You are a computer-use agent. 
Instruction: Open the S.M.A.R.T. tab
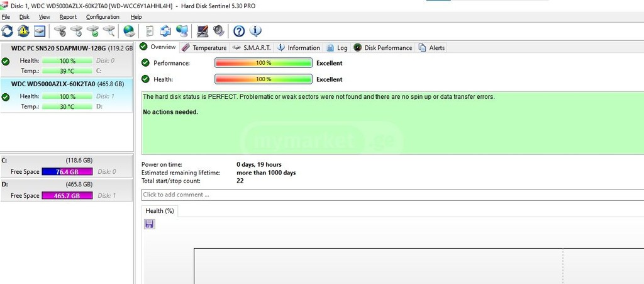pos(252,48)
